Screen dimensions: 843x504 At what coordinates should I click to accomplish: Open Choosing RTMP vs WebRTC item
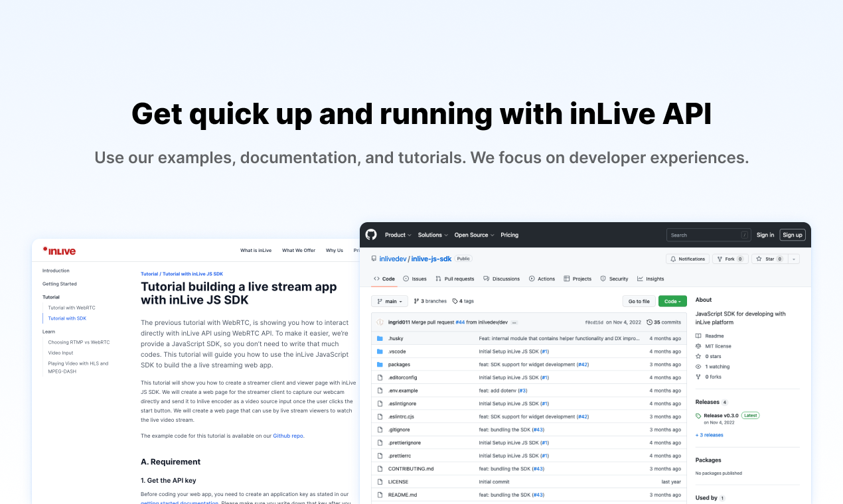tap(79, 342)
